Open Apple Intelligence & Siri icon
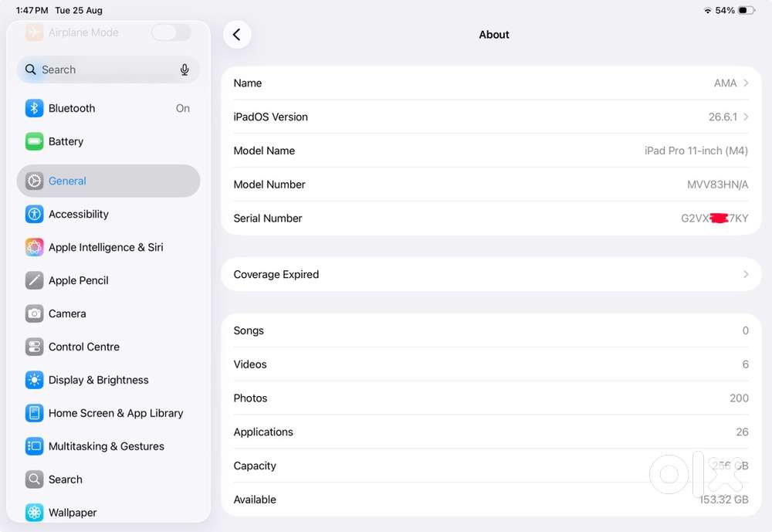This screenshot has width=772, height=532. [35, 247]
